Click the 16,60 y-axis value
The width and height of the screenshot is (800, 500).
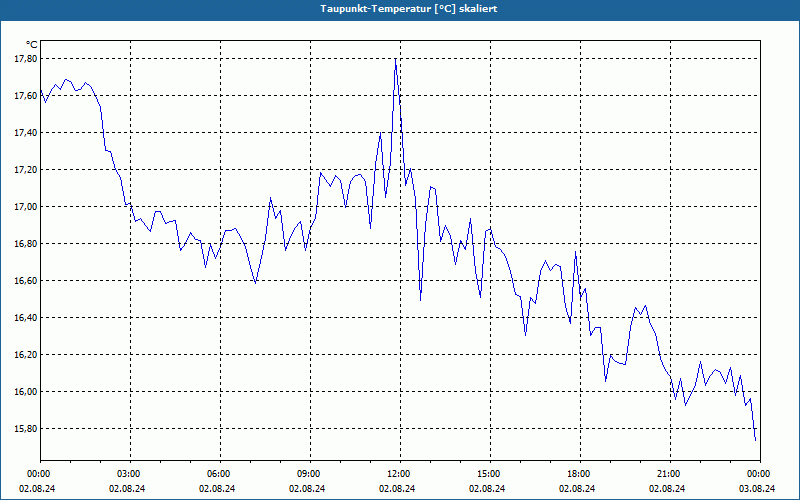coord(27,281)
